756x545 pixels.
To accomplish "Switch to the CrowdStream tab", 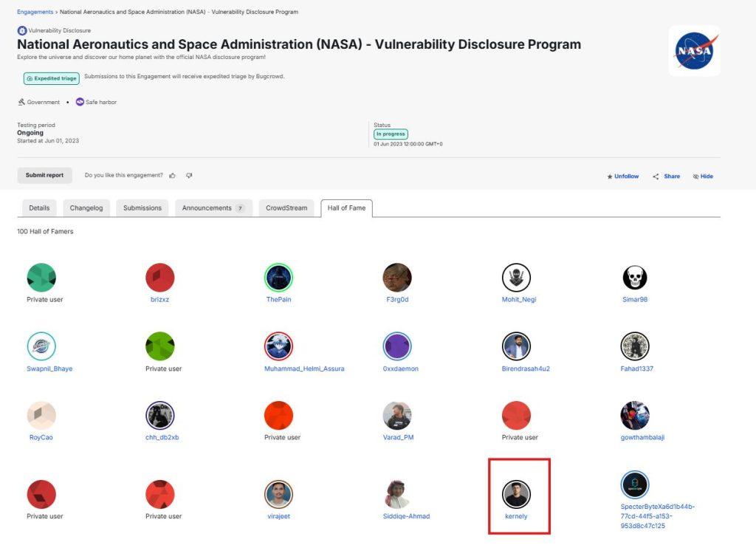I will (286, 208).
